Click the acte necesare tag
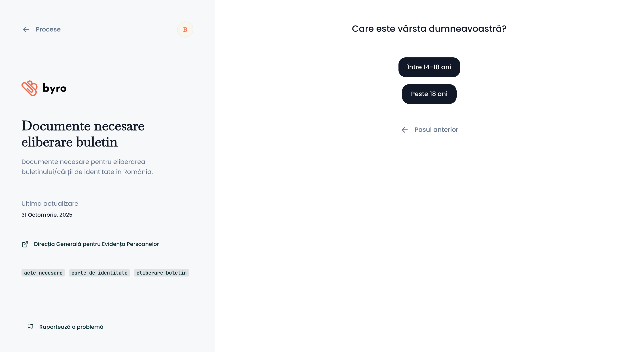Viewport: 644px width, 352px height. [43, 273]
